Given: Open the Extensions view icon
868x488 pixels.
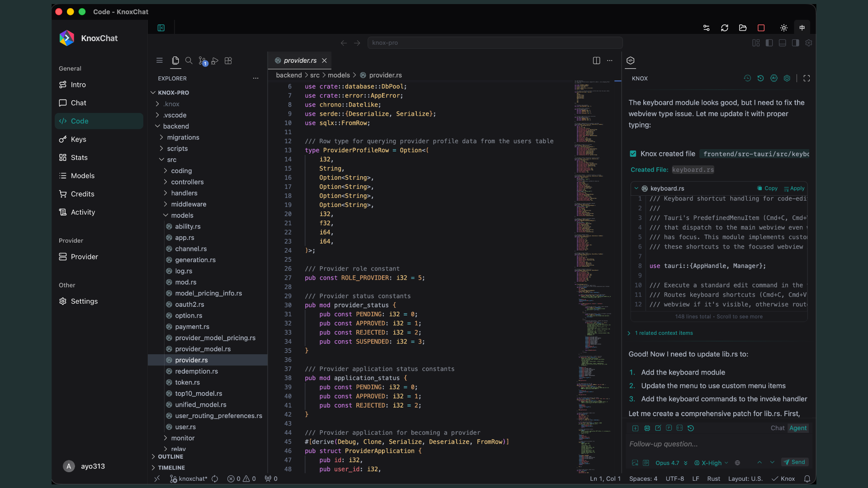Looking at the screenshot, I should 228,61.
